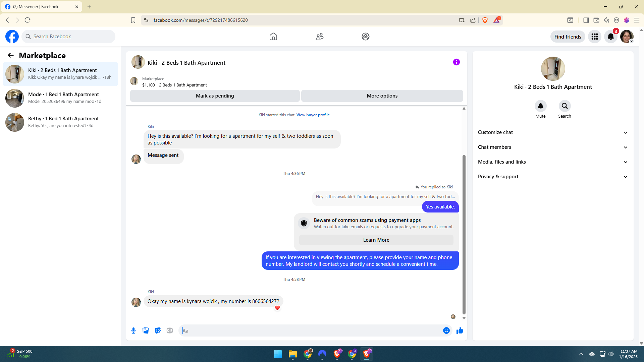
Task: Mute this conversation with bell button
Action: click(540, 106)
